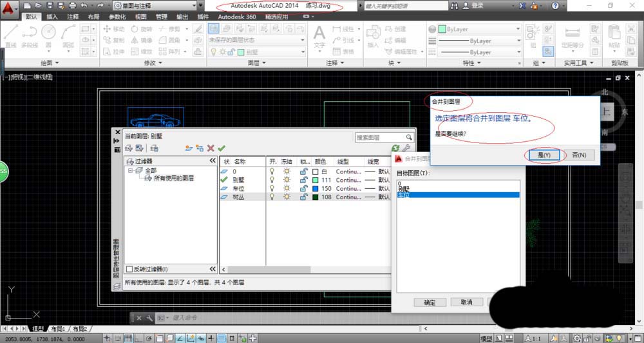Toggle the freeze sun icon for layer 0
This screenshot has width=644, height=343.
tap(287, 171)
